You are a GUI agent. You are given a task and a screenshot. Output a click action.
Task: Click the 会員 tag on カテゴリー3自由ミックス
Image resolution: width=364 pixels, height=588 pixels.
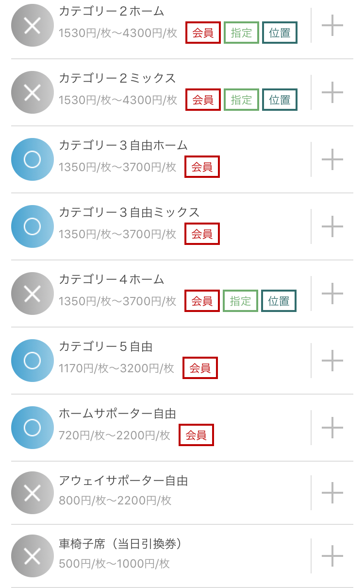tap(202, 234)
